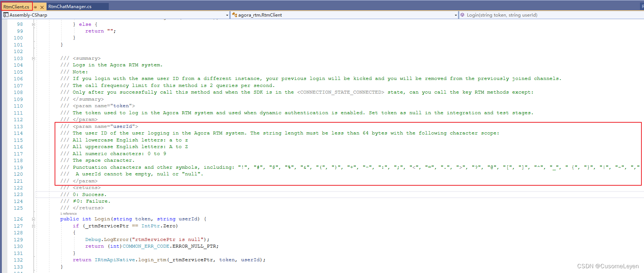Click the "Logs in the Agora RTM system." comment
Screen dimensions: 644x273
click(111, 65)
